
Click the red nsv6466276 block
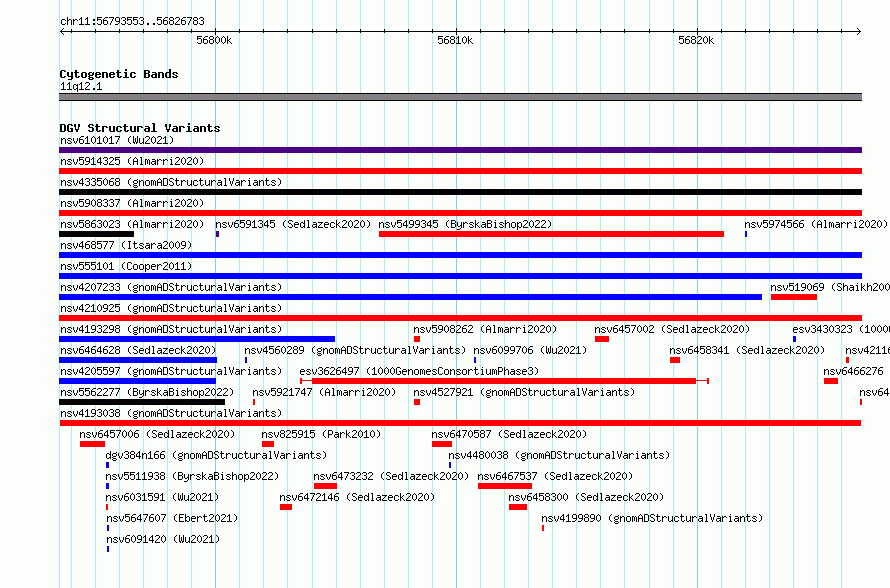pos(831,381)
